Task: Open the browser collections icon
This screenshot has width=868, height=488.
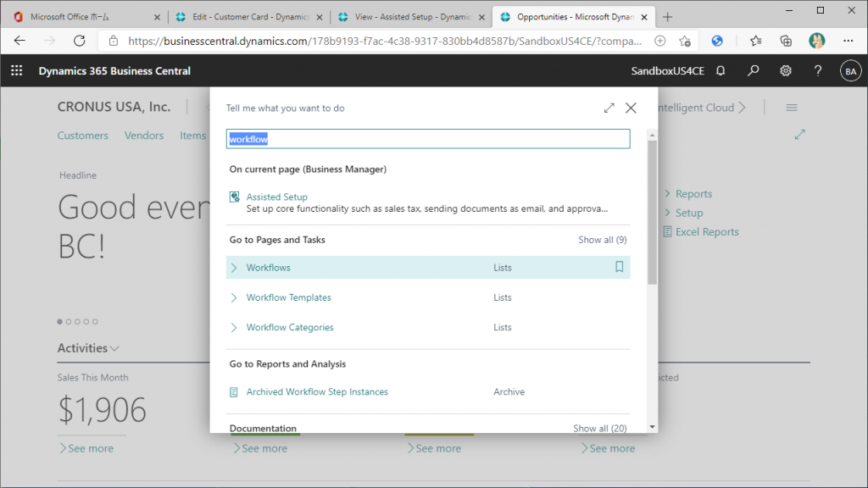Action: (x=786, y=41)
